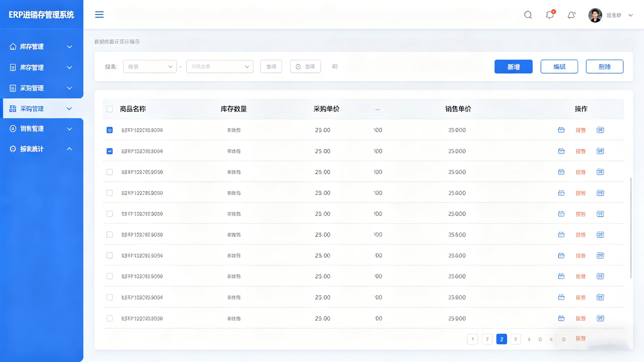Click the bell alert icon
Image resolution: width=644 pixels, height=362 pixels.
point(572,15)
